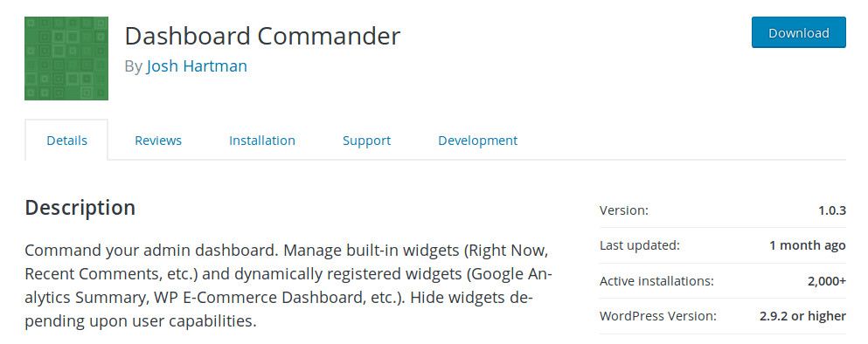This screenshot has width=868, height=344.
Task: Click the WordPress Version label
Action: [657, 316]
